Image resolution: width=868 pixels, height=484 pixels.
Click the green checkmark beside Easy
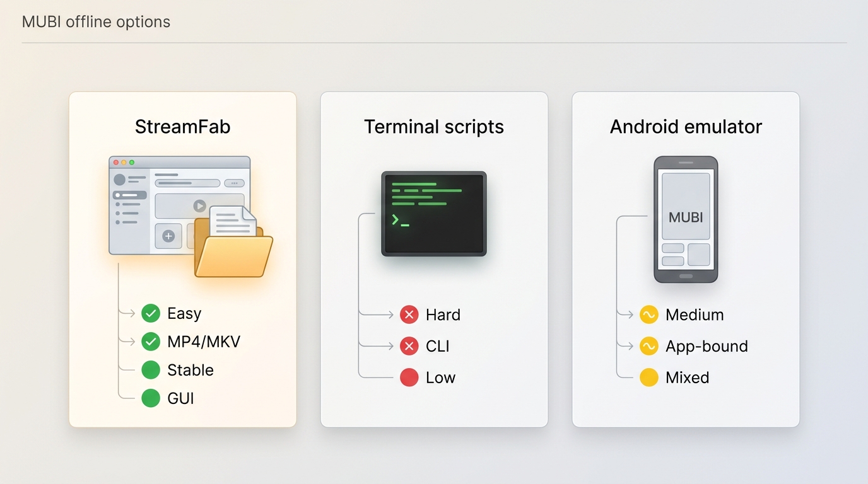(151, 313)
